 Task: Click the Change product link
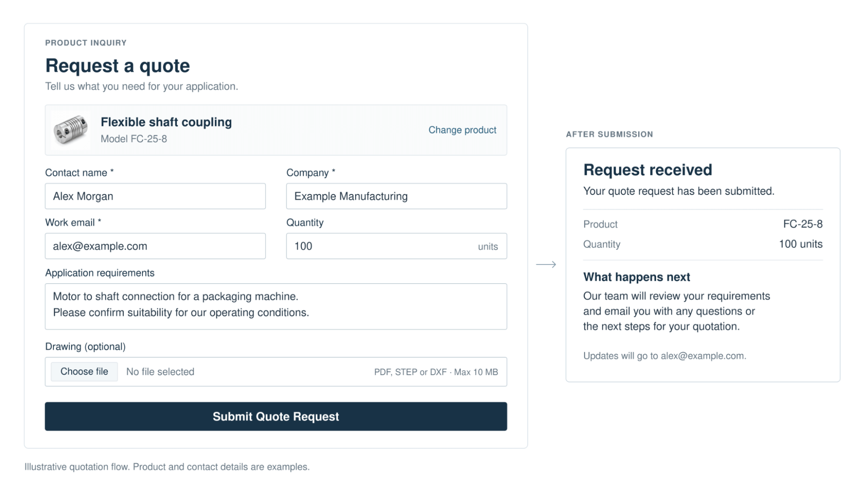click(462, 130)
